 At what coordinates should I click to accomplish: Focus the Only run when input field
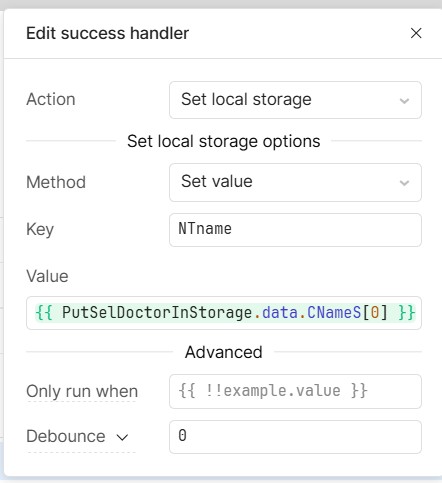295,391
